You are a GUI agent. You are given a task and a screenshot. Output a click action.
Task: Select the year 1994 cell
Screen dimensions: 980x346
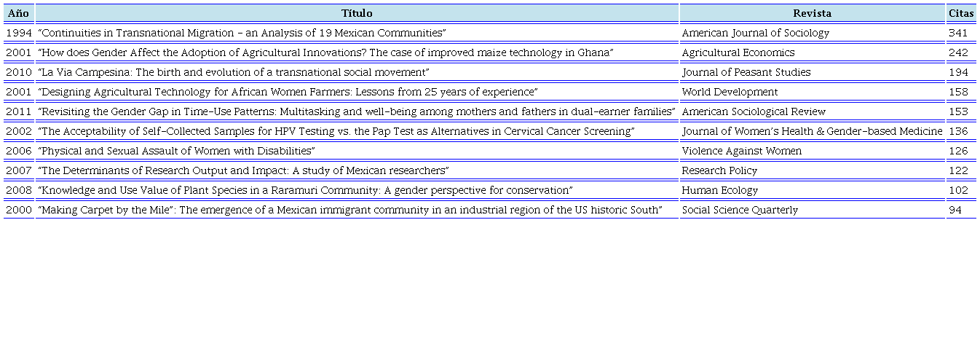[x=18, y=33]
